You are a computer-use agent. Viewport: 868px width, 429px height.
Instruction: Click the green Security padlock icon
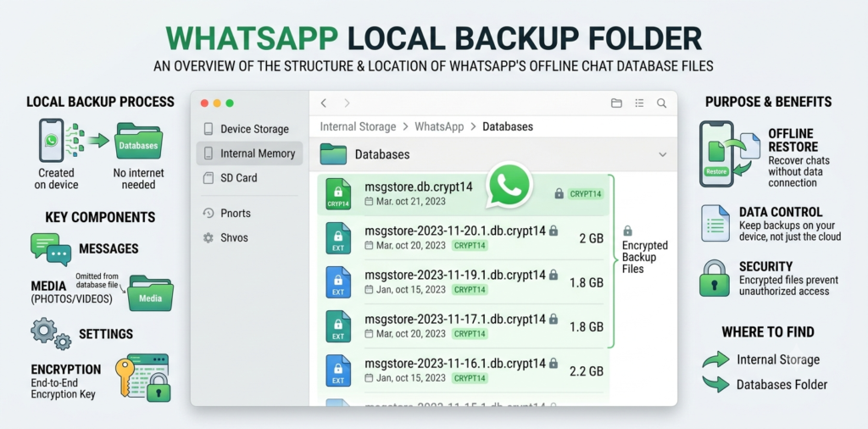pos(715,278)
